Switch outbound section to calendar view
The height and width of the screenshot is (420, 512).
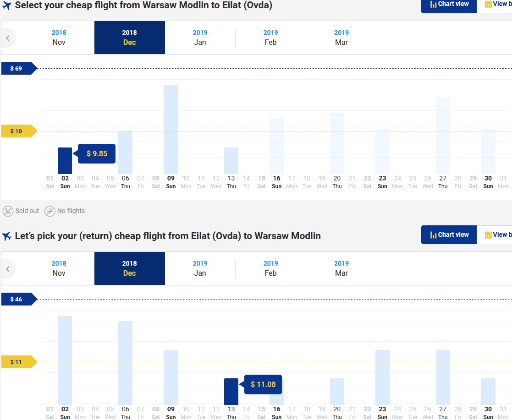[x=495, y=5]
